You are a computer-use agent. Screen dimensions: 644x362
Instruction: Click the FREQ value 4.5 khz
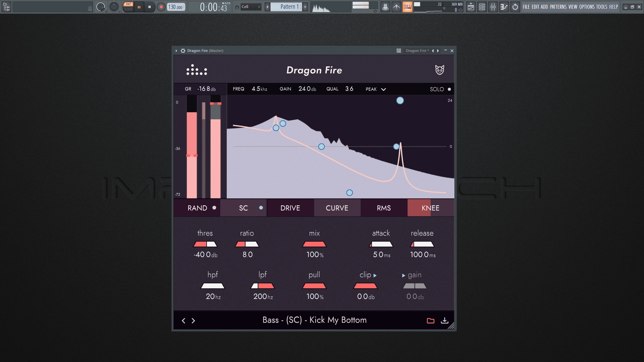[259, 89]
